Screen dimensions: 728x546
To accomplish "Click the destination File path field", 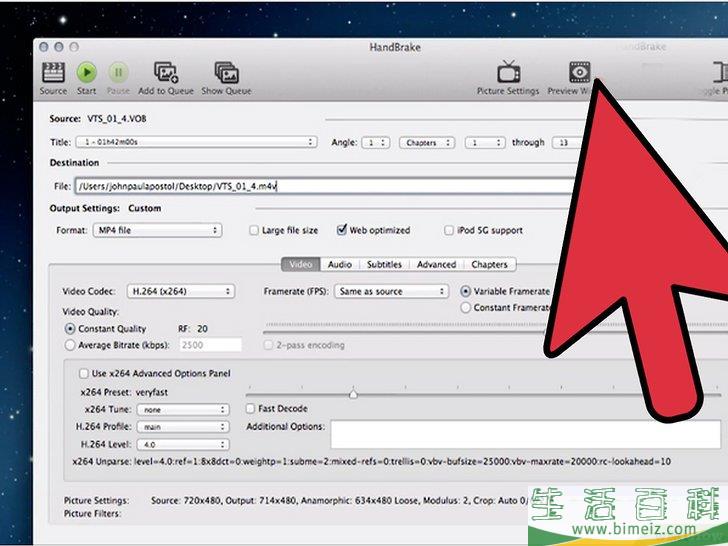I will point(324,186).
